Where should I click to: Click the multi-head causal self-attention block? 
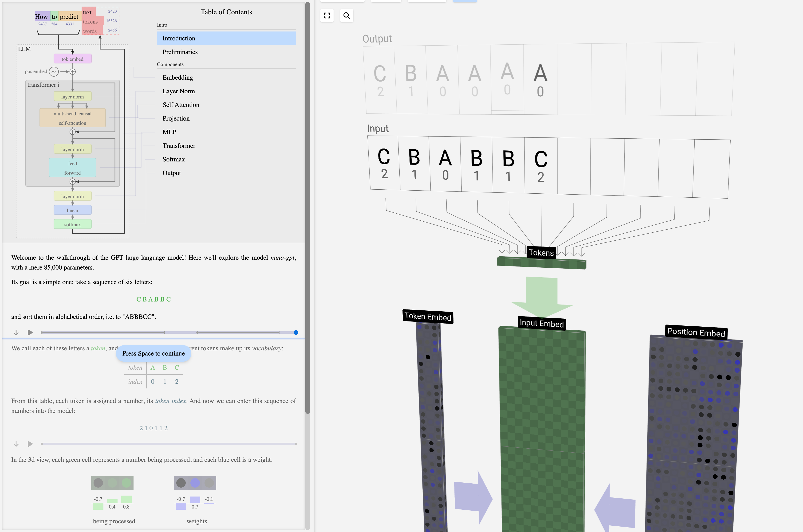[x=72, y=118]
